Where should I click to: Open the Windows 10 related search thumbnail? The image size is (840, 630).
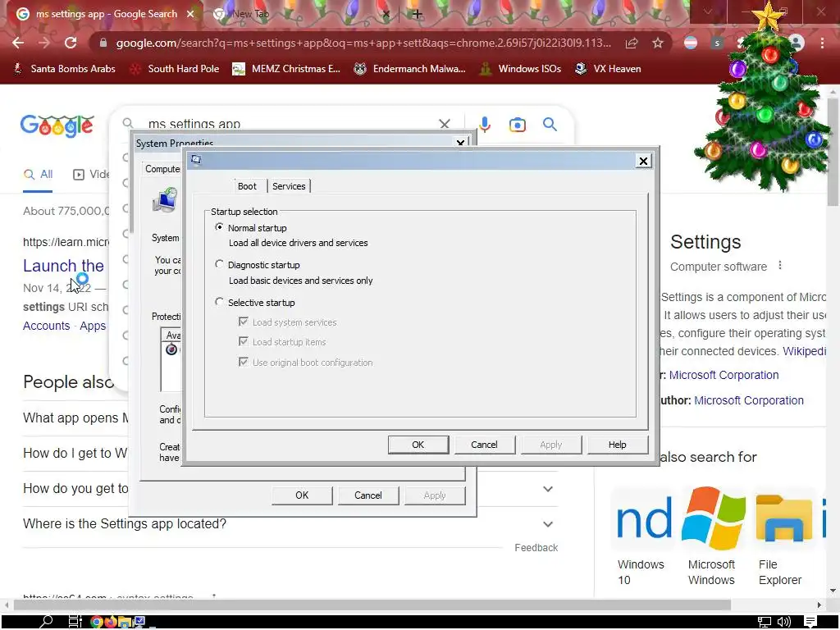(x=641, y=519)
